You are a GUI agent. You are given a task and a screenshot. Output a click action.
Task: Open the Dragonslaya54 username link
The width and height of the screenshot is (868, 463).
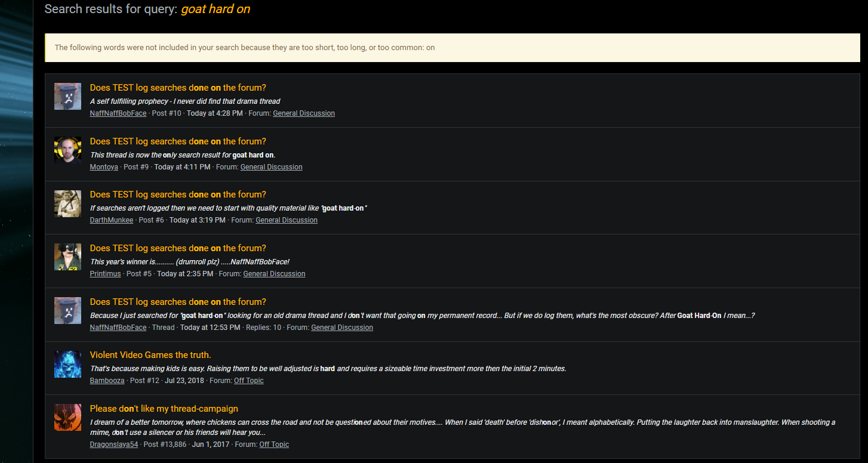[x=114, y=445]
